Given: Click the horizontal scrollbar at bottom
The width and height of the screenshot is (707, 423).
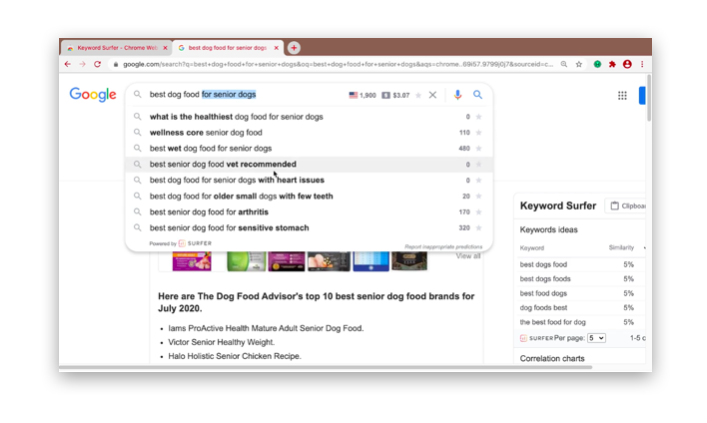Looking at the screenshot, I should coord(326,368).
